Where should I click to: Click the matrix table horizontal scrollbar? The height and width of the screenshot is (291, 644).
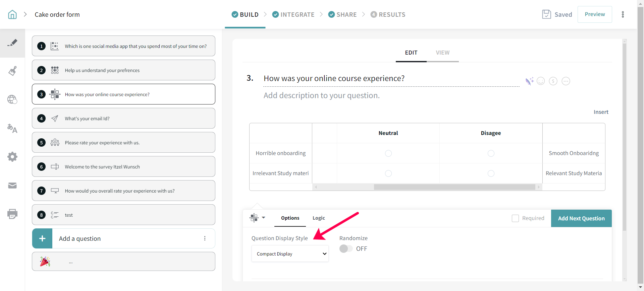(454, 187)
